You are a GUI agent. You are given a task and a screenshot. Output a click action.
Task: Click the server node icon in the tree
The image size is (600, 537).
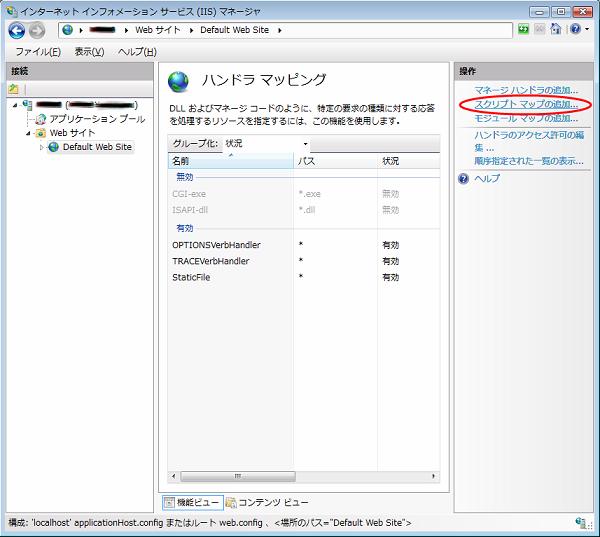[27, 104]
